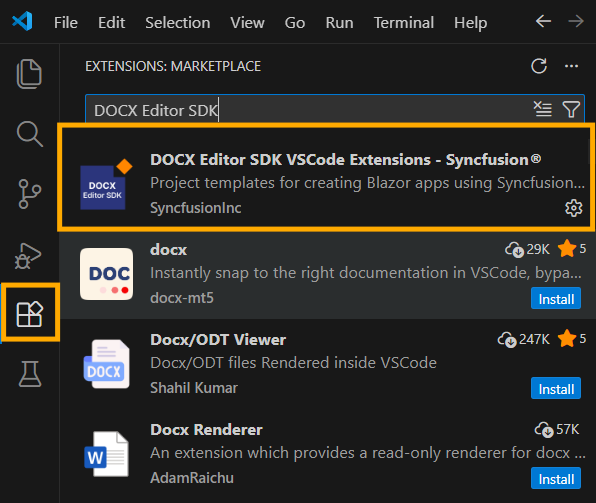
Task: Go forward with the right arrow
Action: (576, 21)
